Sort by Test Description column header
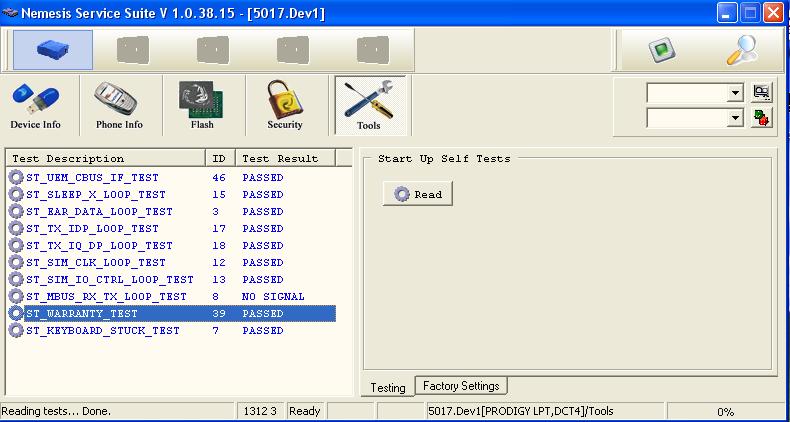This screenshot has width=790, height=422. point(105,158)
